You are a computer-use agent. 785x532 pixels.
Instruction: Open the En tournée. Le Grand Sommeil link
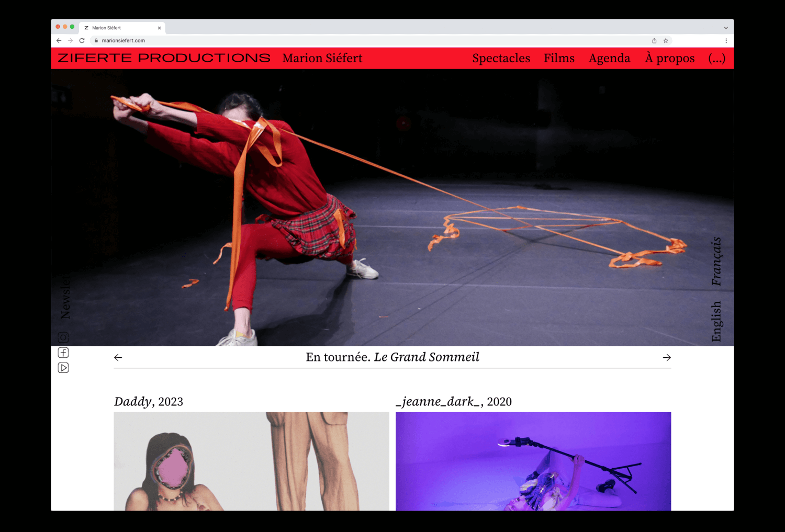coord(392,357)
